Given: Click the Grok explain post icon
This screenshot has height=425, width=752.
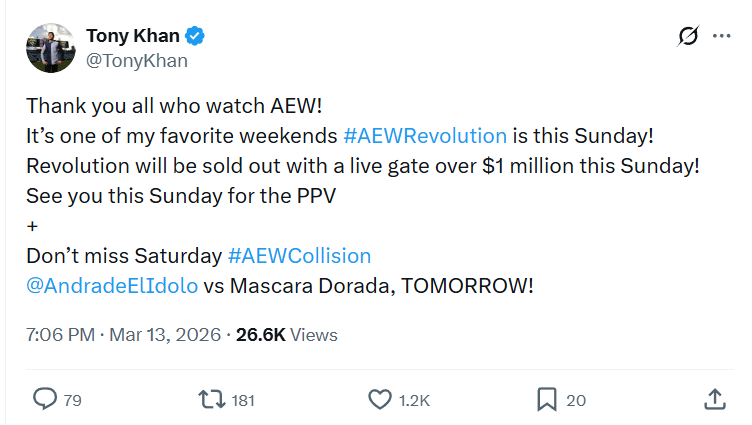Looking at the screenshot, I should tap(688, 37).
